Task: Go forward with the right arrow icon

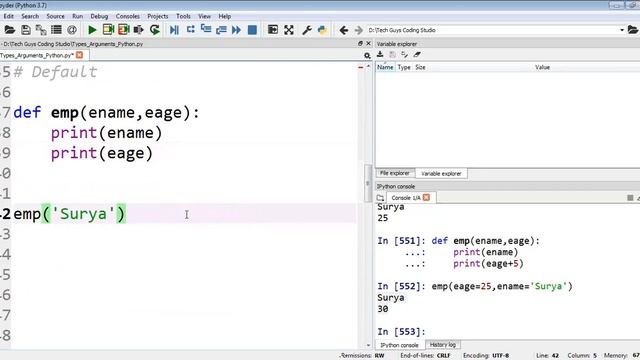Action: click(358, 30)
